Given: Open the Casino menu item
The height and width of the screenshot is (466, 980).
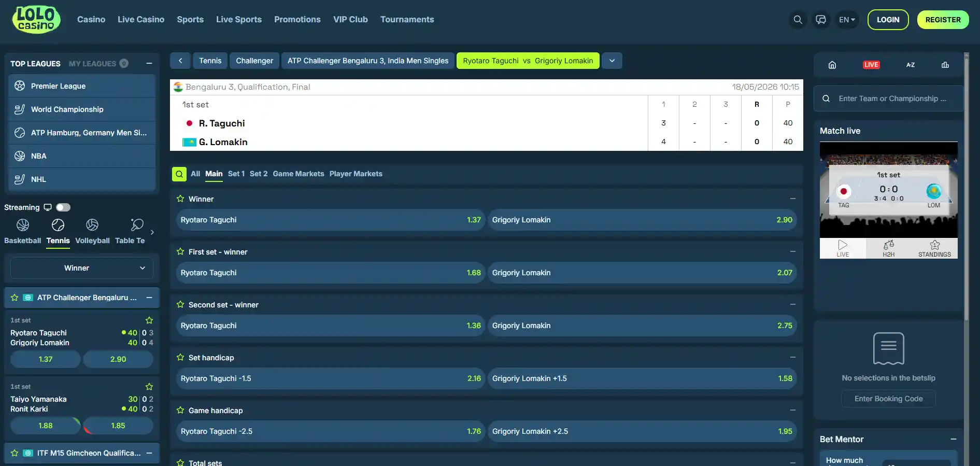Looking at the screenshot, I should (91, 20).
